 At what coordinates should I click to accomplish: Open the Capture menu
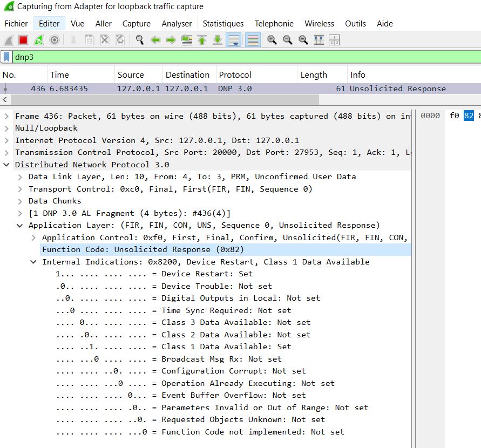137,24
